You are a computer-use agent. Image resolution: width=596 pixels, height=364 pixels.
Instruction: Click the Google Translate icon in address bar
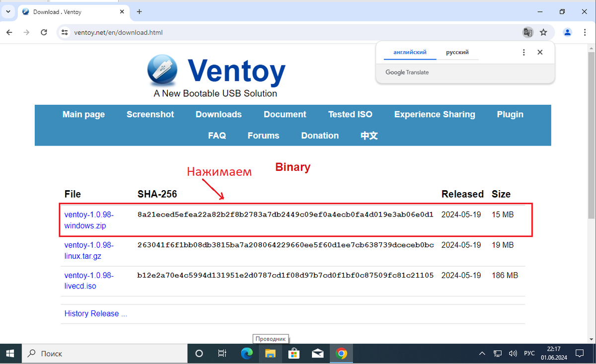(x=528, y=32)
